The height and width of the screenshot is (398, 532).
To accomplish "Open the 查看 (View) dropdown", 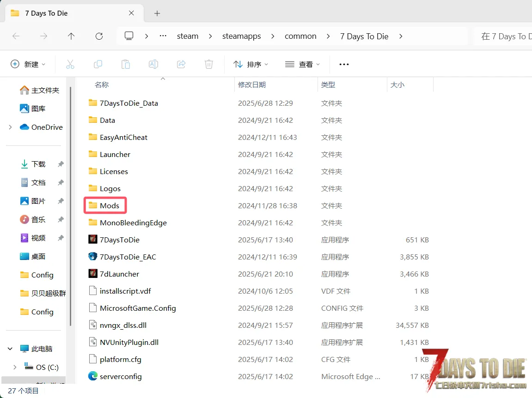I will [303, 64].
